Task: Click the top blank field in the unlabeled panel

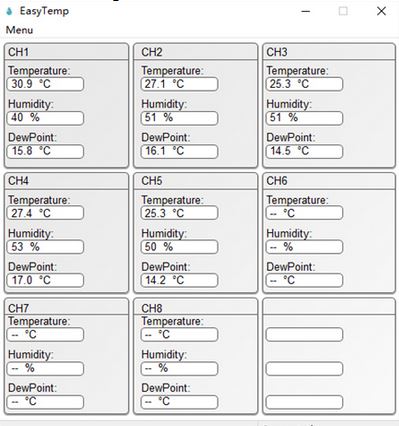Action: pos(304,334)
